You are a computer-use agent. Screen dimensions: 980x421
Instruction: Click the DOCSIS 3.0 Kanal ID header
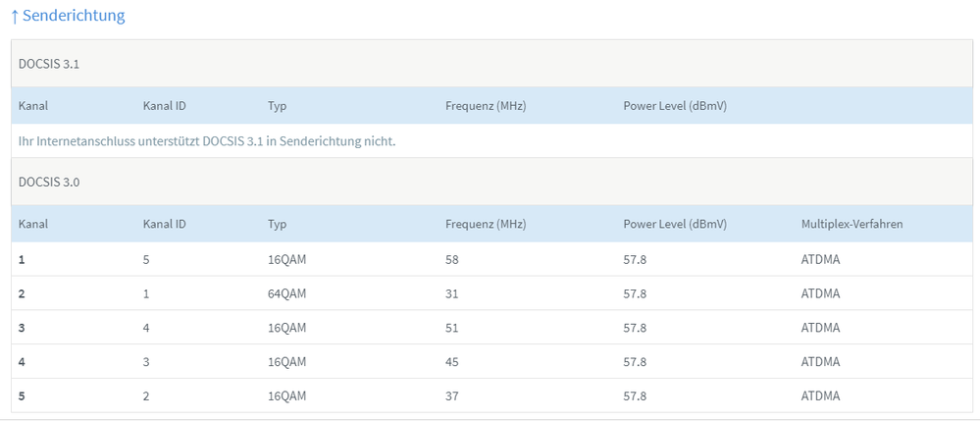(x=165, y=224)
